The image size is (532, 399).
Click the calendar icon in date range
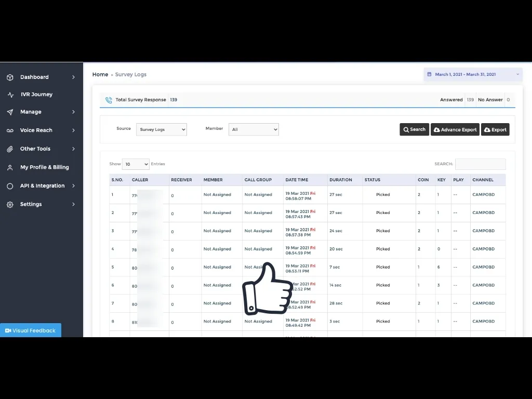click(429, 74)
